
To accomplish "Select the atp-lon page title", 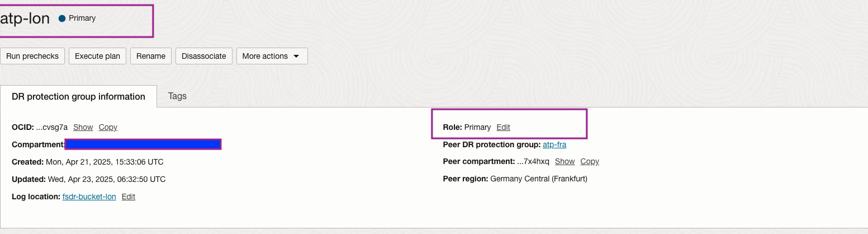I will 25,18.
